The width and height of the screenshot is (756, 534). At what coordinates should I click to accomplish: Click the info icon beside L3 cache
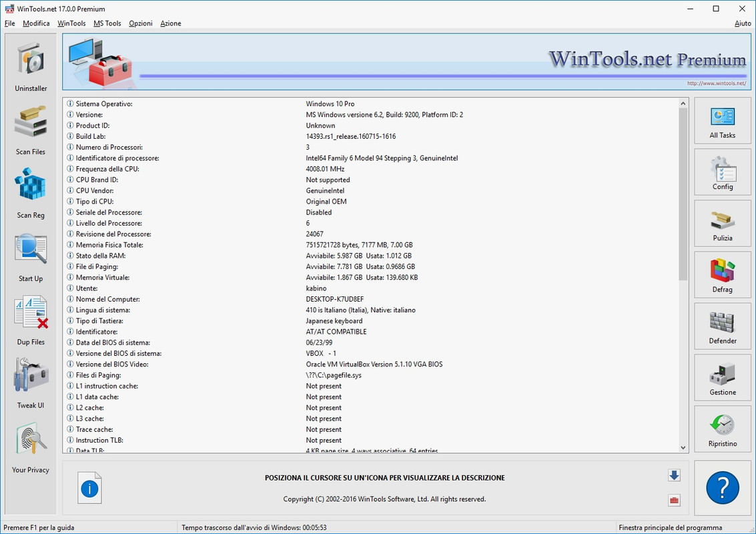click(70, 419)
